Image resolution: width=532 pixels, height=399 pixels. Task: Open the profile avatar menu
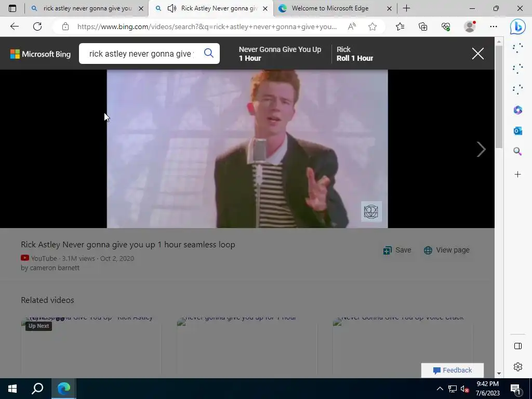point(470,26)
